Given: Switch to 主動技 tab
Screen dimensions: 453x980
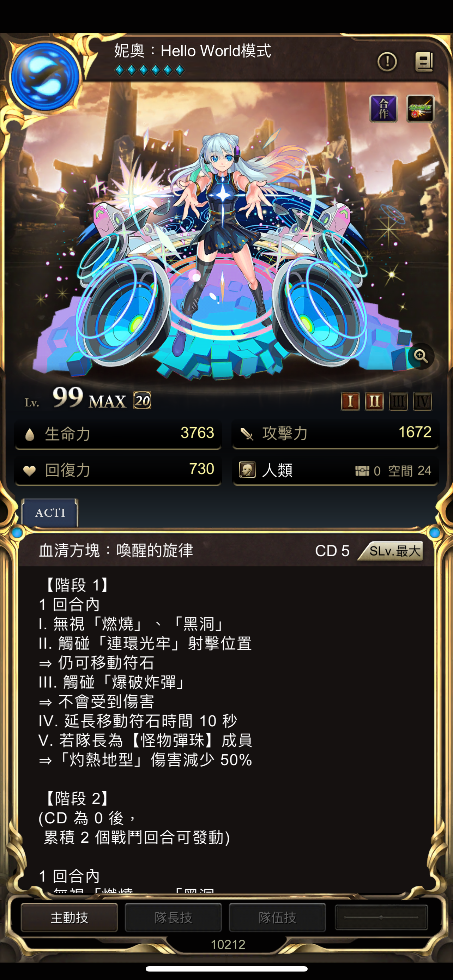Looking at the screenshot, I should [x=69, y=917].
